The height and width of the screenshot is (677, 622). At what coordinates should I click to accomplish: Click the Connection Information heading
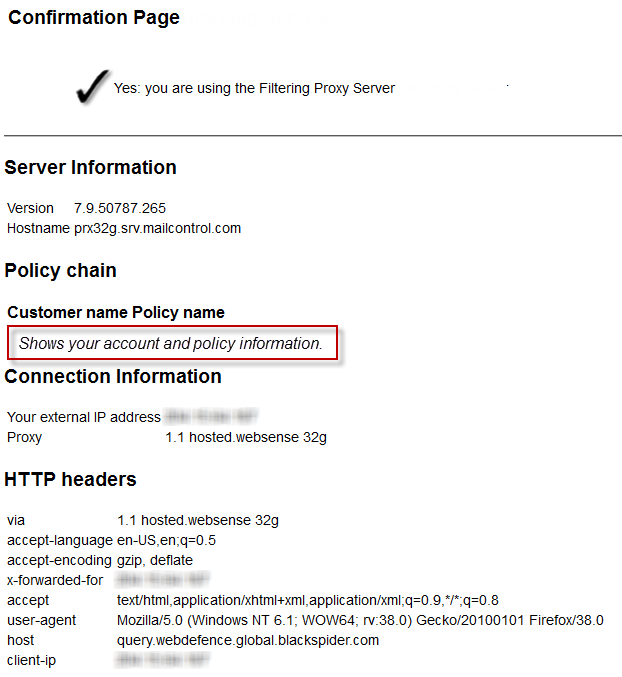click(113, 376)
